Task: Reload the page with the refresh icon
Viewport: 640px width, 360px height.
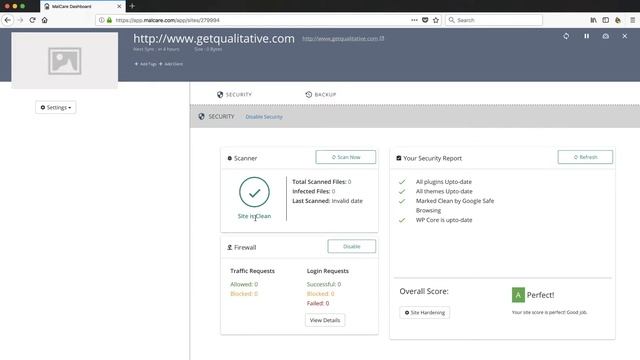Action: (32, 20)
